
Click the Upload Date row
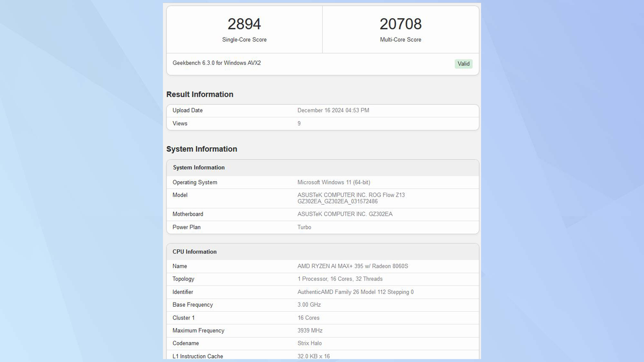click(x=187, y=110)
